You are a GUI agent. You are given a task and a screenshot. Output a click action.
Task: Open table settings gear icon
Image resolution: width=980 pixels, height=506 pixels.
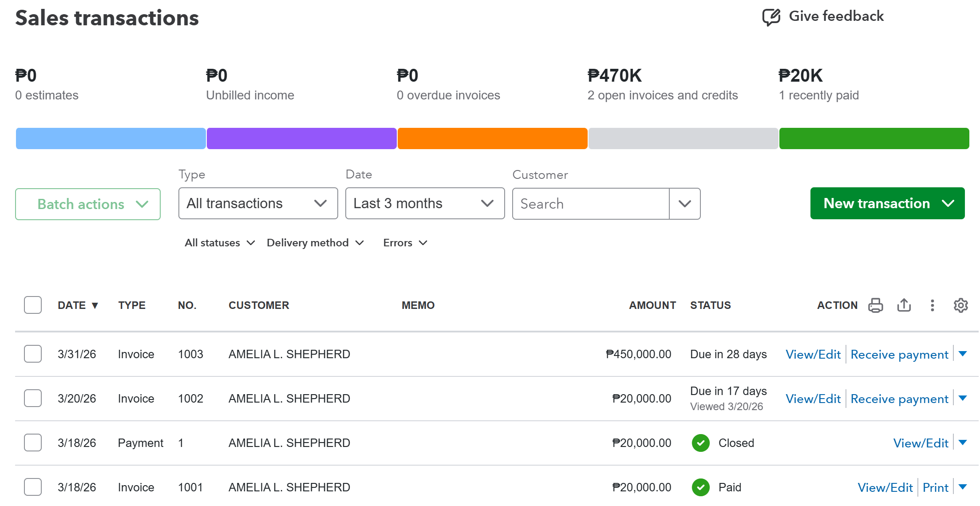pyautogui.click(x=960, y=305)
